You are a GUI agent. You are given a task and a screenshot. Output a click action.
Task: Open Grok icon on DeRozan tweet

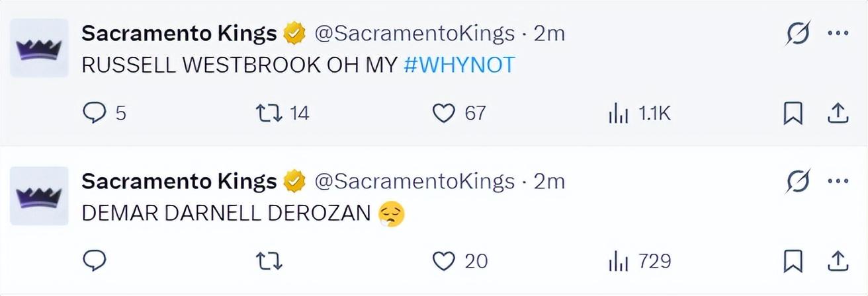[x=797, y=182]
